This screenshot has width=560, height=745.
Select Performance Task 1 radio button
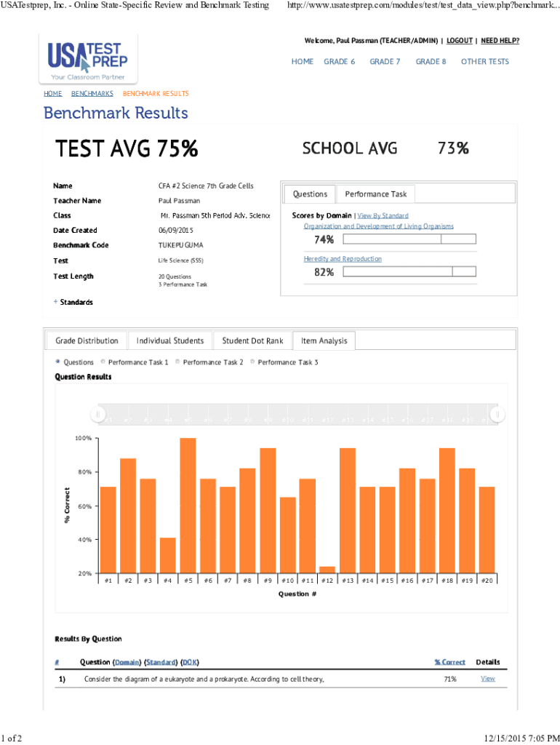click(x=103, y=362)
